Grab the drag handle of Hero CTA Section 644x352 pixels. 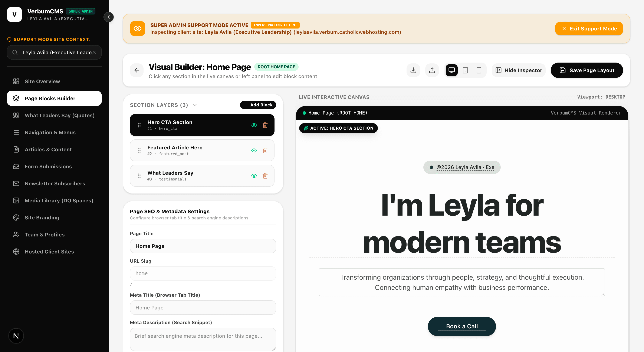139,125
